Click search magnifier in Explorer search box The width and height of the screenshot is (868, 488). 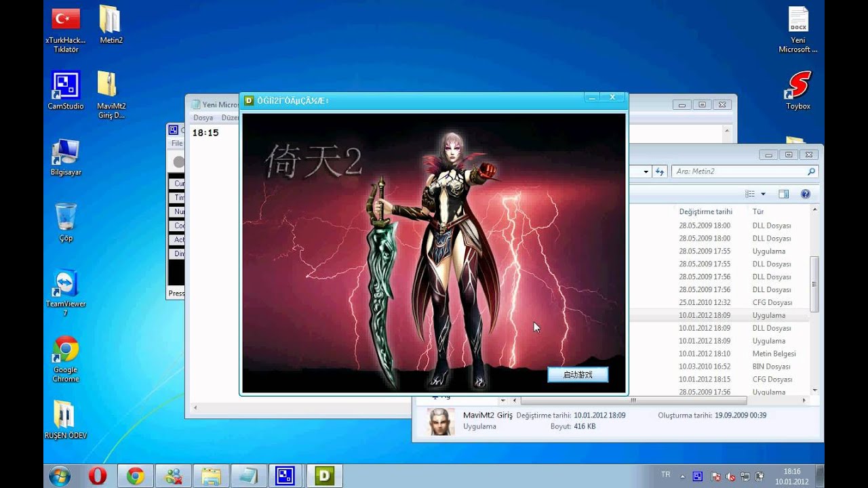click(x=811, y=172)
